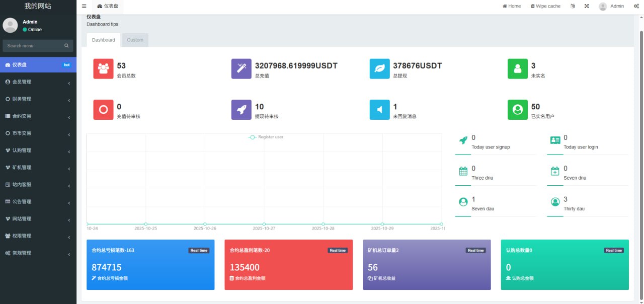Toggle the Register user chart legend
This screenshot has height=304, width=644.
pyautogui.click(x=266, y=137)
